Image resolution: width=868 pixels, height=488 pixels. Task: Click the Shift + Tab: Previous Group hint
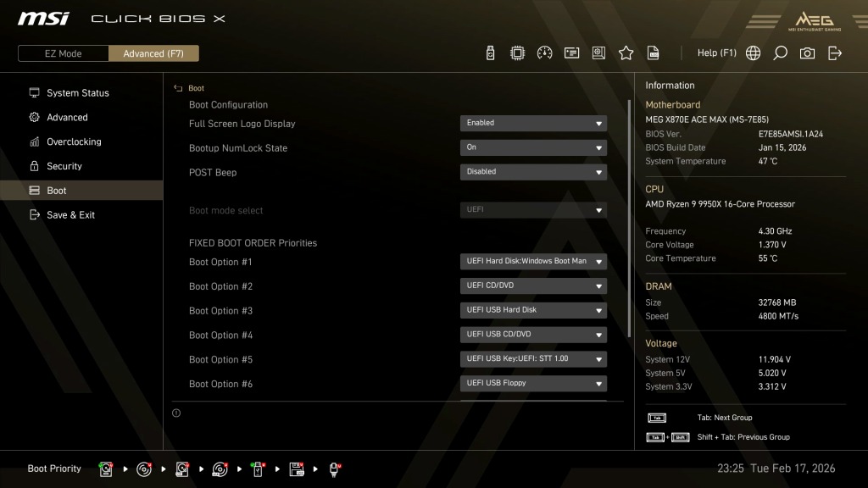click(743, 437)
